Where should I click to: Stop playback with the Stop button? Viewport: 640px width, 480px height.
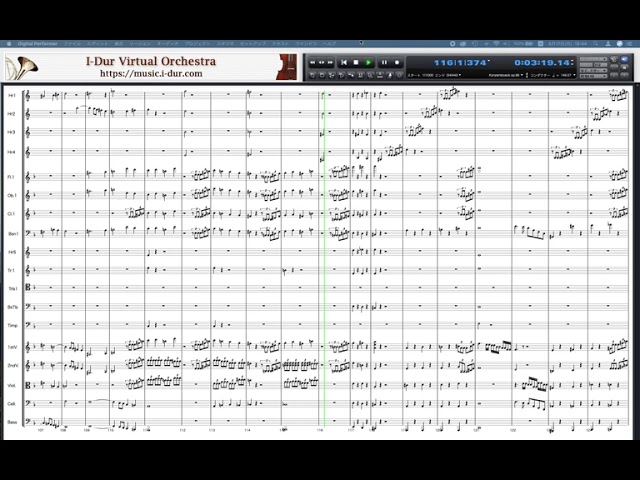click(356, 62)
